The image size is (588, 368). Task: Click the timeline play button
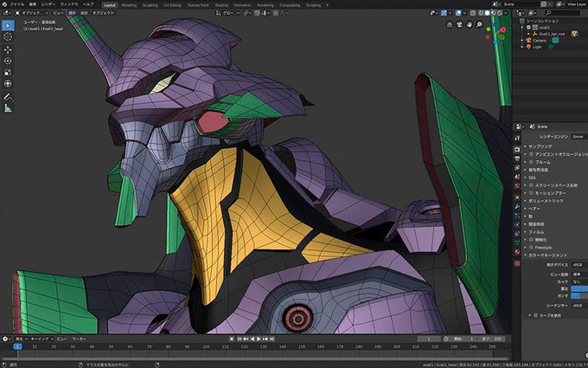pyautogui.click(x=258, y=339)
